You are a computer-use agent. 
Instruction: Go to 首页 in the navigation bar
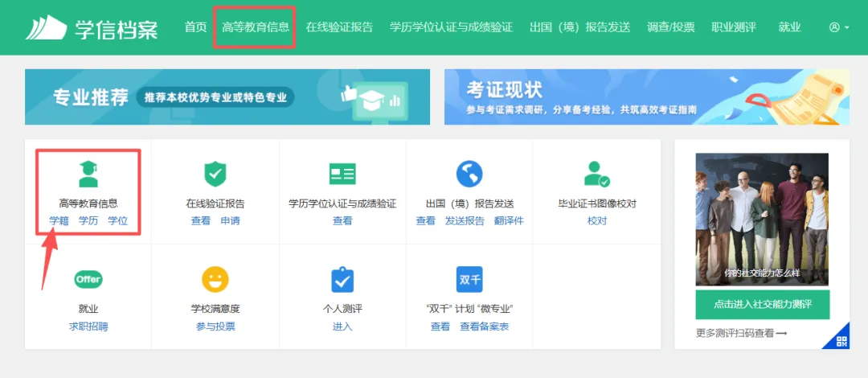195,27
